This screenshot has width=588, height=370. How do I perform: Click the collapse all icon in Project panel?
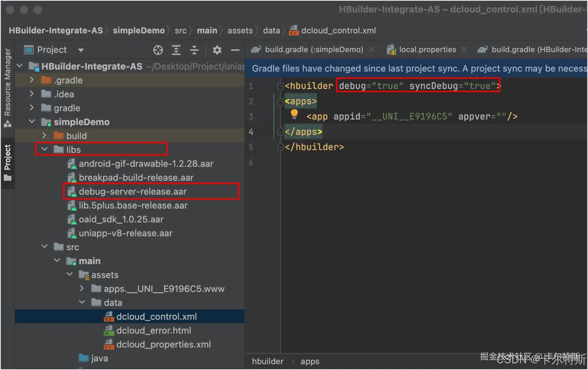194,50
